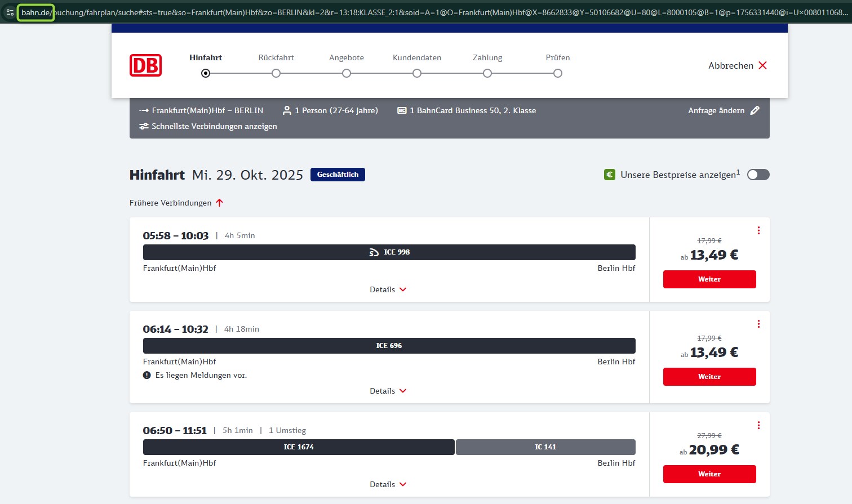The image size is (852, 504).
Task: Click the BahnCard icon
Action: (402, 110)
